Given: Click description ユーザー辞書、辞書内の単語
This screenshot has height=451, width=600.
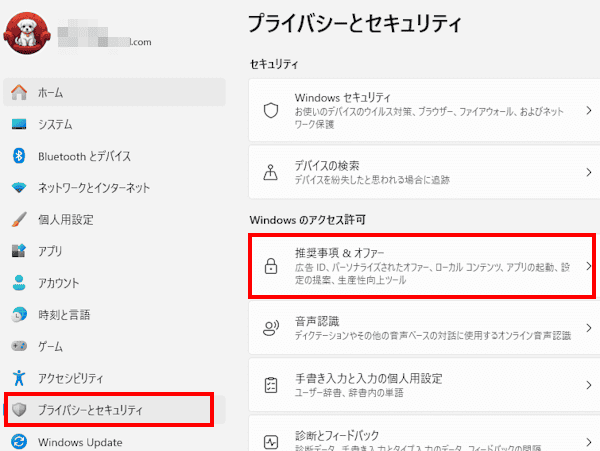Looking at the screenshot, I should (x=349, y=392).
